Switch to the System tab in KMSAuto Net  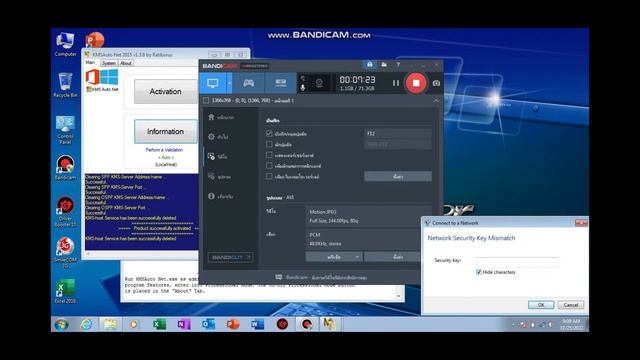click(x=109, y=63)
